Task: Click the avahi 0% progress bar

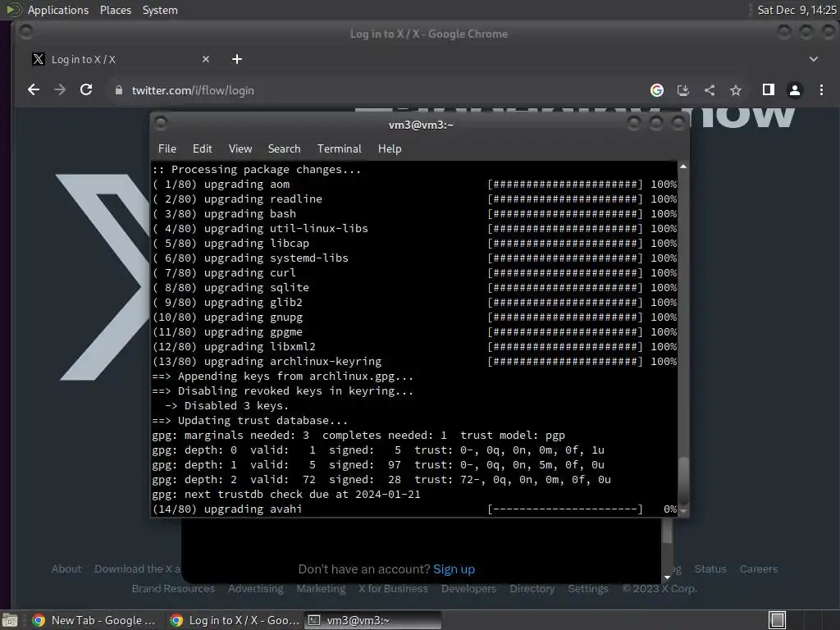Action: [x=564, y=509]
